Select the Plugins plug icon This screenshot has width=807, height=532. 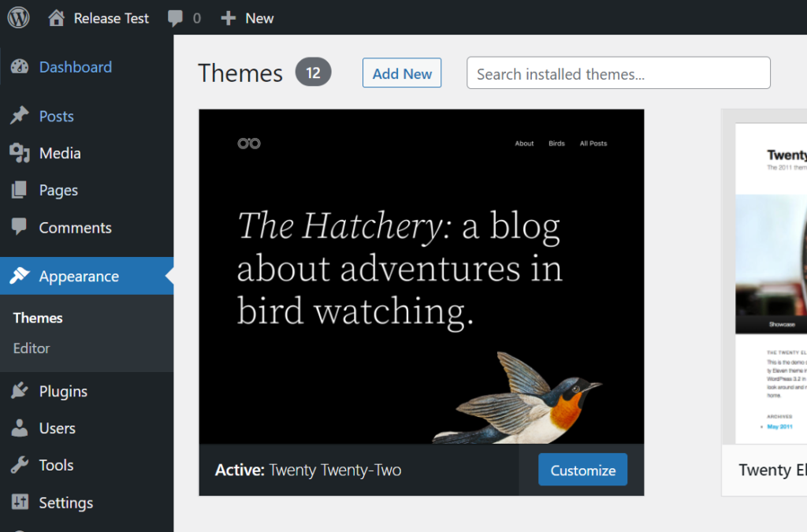pyautogui.click(x=20, y=391)
